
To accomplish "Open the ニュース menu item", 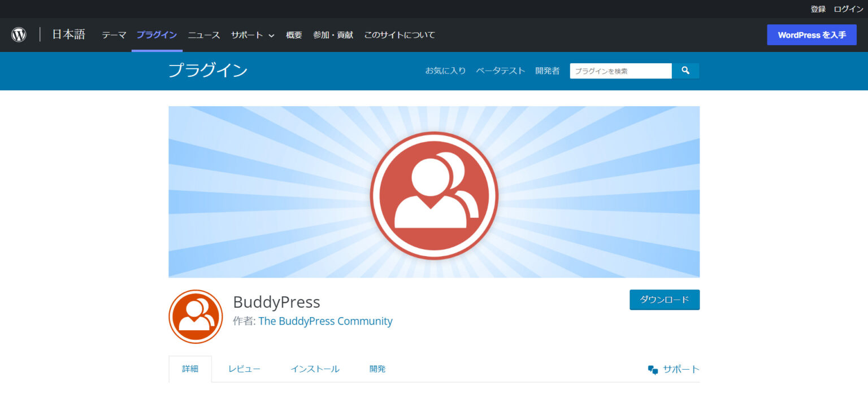I will (x=203, y=34).
